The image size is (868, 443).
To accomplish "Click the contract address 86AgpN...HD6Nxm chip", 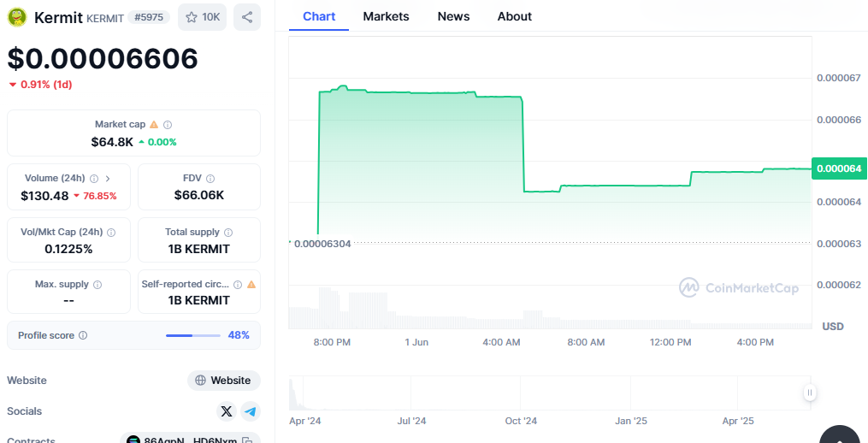I will [190, 438].
